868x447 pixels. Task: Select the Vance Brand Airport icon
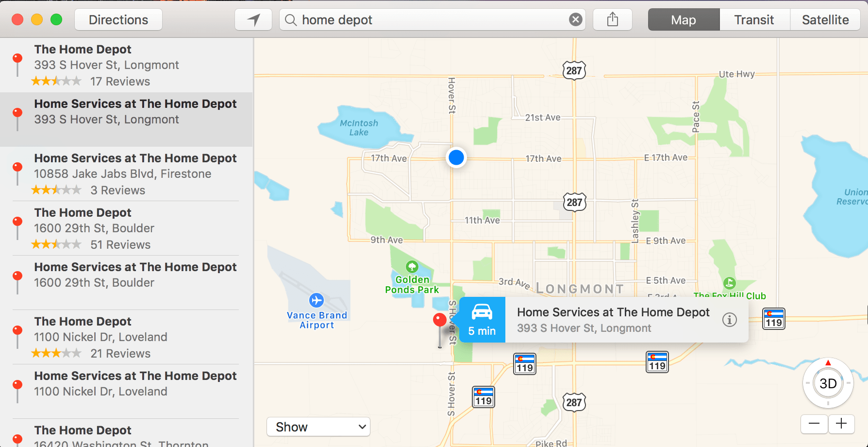pos(317,300)
